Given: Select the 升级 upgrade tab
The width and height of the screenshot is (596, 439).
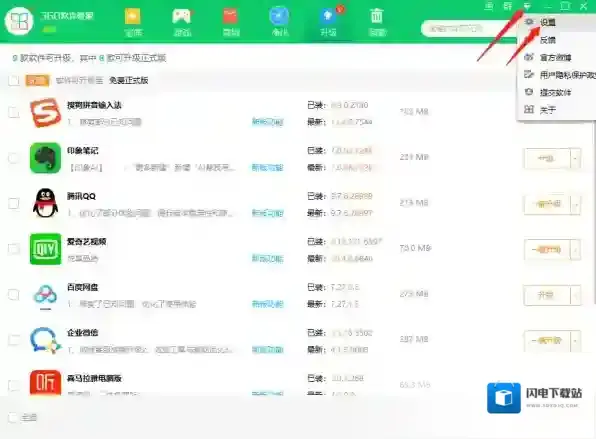Looking at the screenshot, I should coord(328,22).
